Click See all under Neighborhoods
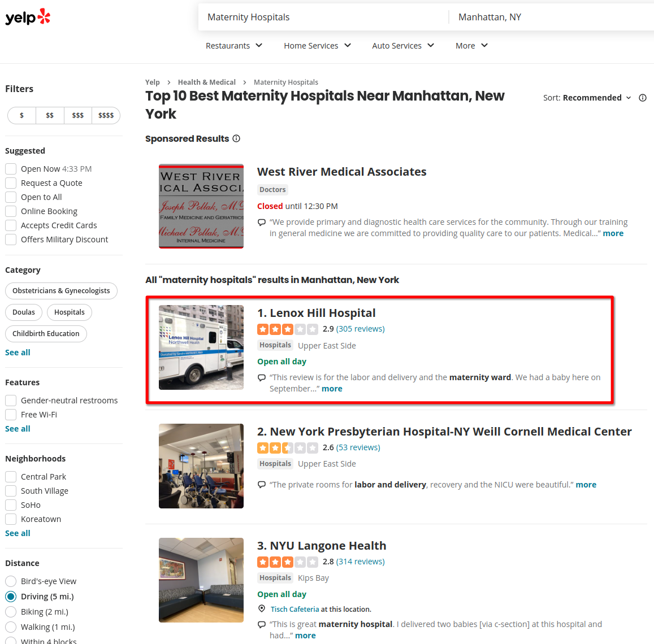 coord(18,533)
